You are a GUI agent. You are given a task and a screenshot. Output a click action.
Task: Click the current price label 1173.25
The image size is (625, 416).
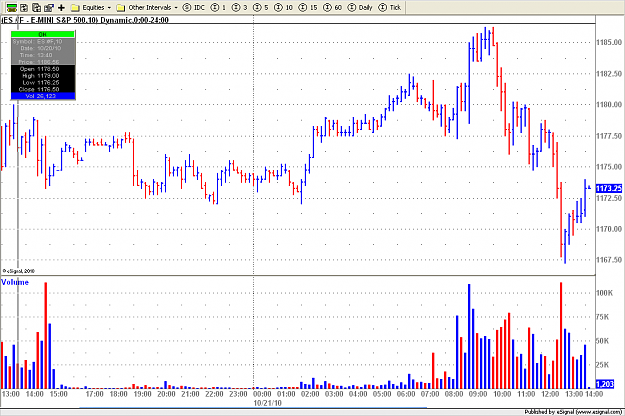pos(609,188)
